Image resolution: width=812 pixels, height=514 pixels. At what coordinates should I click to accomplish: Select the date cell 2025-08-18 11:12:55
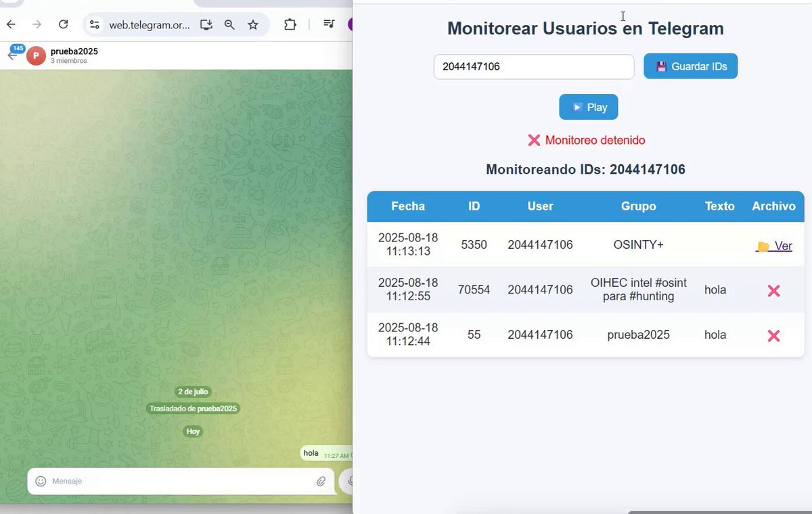pos(408,289)
